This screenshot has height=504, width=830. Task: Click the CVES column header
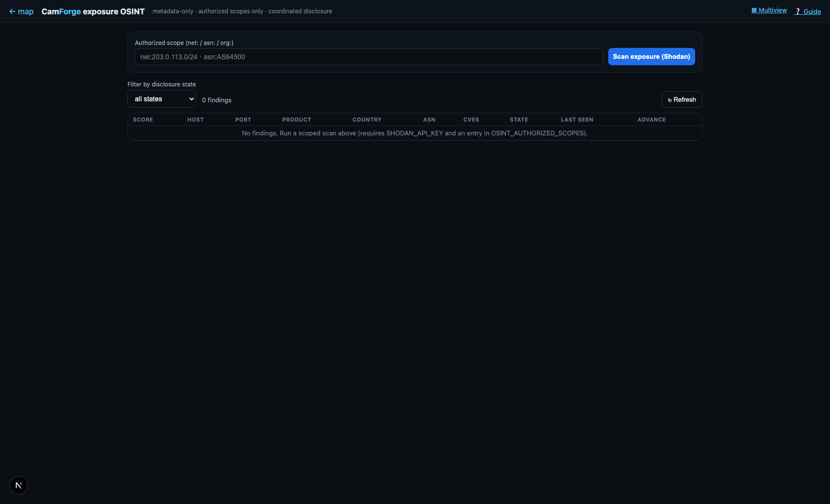471,120
